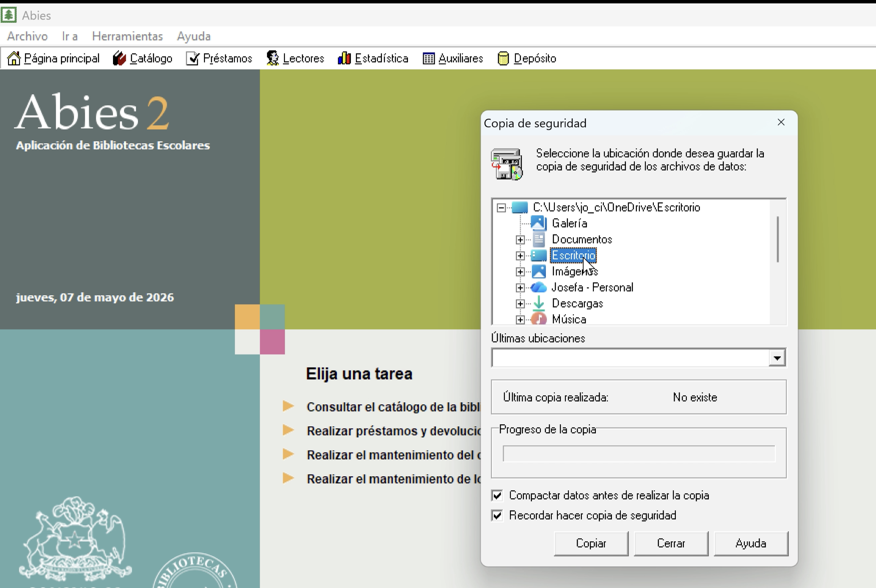Open the Ir a menu

click(70, 36)
